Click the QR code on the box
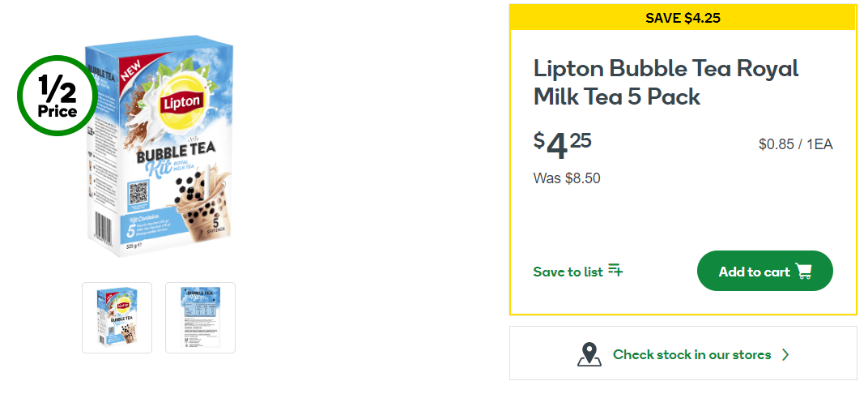Screen dimensions: 868x394 click(138, 194)
